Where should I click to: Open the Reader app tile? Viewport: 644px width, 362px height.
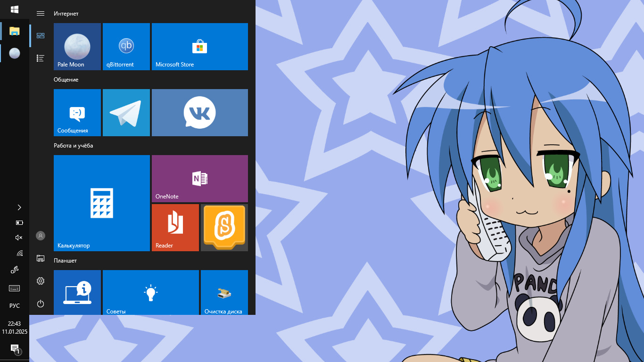pyautogui.click(x=175, y=228)
